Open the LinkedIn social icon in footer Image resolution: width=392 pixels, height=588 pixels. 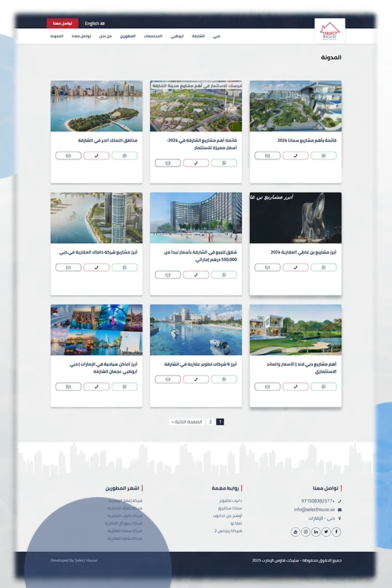pos(316,532)
